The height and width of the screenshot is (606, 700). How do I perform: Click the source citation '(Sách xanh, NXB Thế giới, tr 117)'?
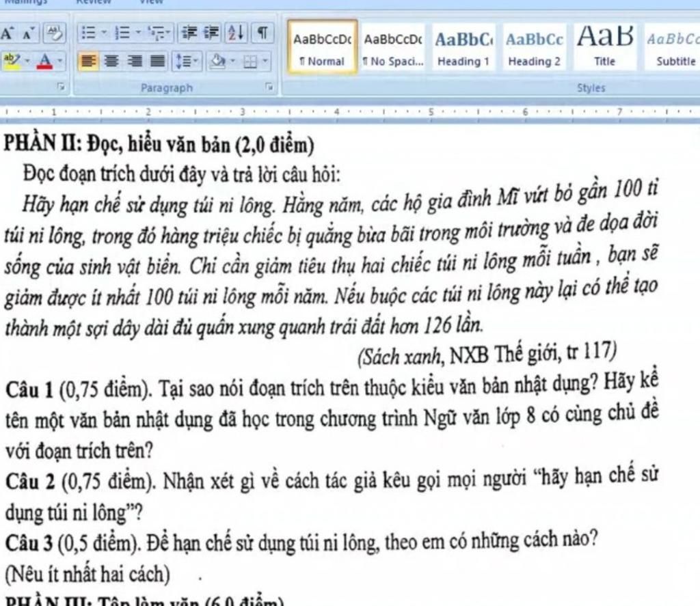tap(487, 355)
